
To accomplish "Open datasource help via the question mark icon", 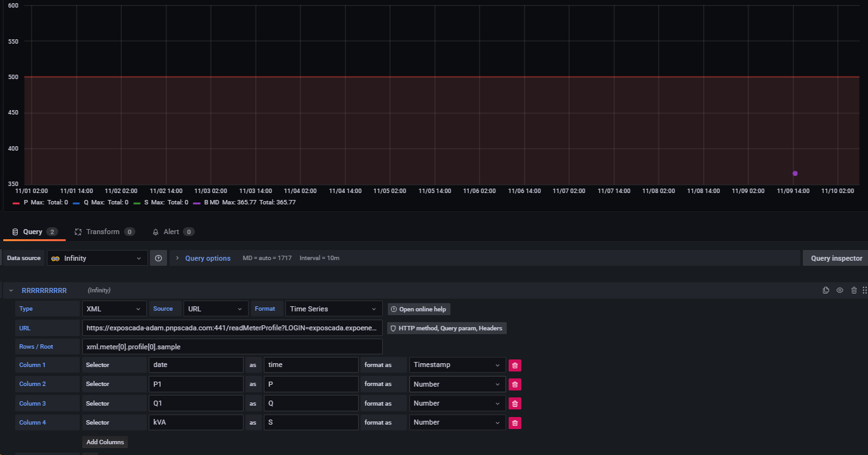I will click(x=158, y=258).
